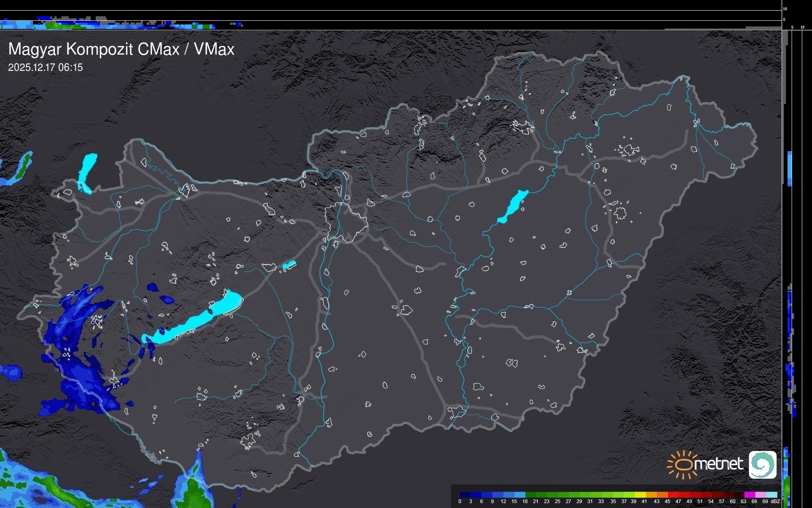Pick the magenta 63 dBZ legend swatch
Image resolution: width=812 pixels, height=508 pixels.
tap(749, 495)
